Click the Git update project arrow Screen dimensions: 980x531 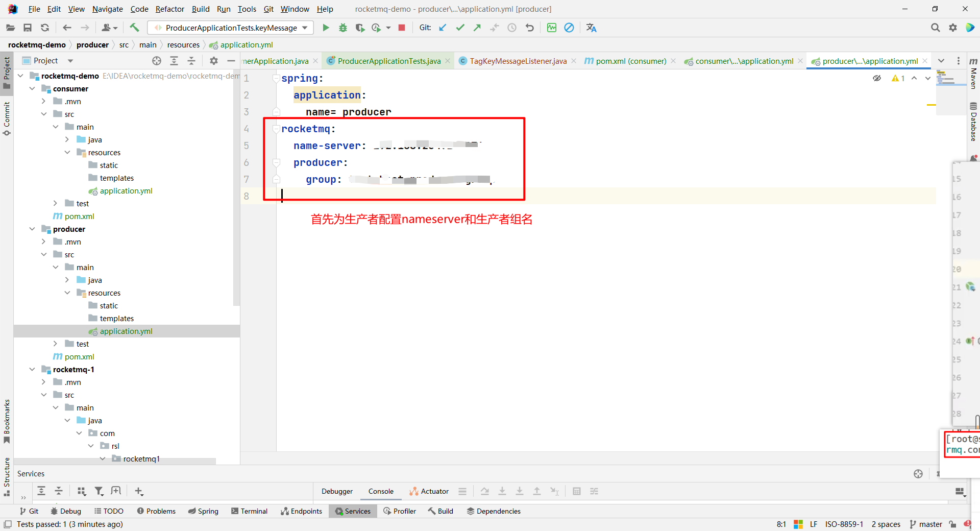click(443, 28)
